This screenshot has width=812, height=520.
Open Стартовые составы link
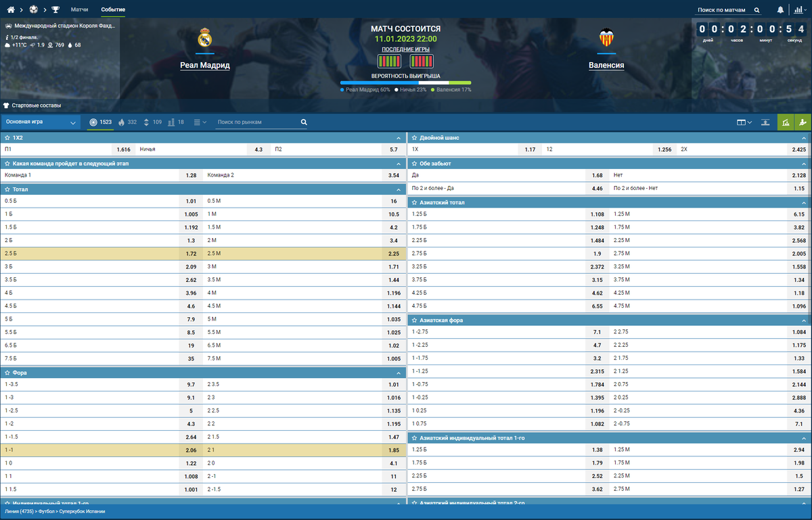36,105
